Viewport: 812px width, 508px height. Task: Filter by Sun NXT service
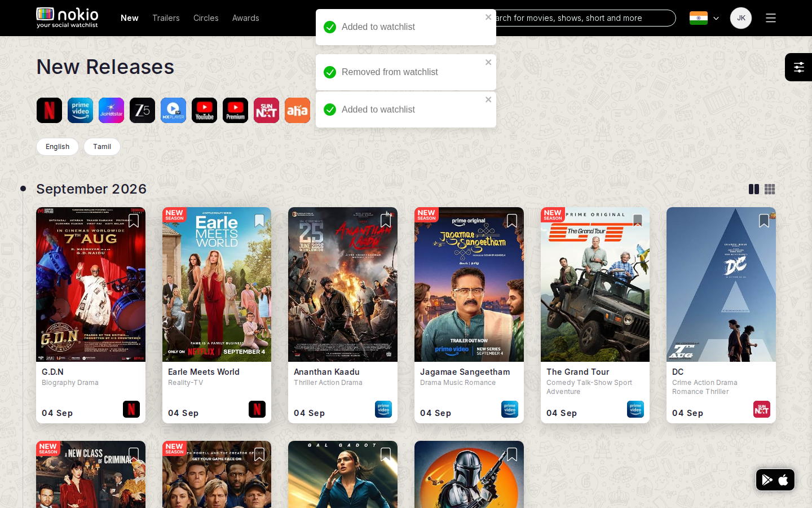tap(266, 110)
